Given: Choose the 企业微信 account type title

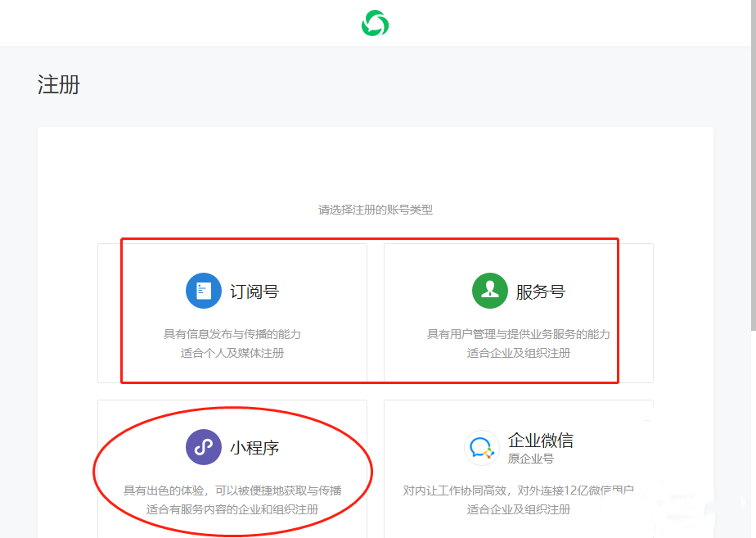Looking at the screenshot, I should 541,440.
